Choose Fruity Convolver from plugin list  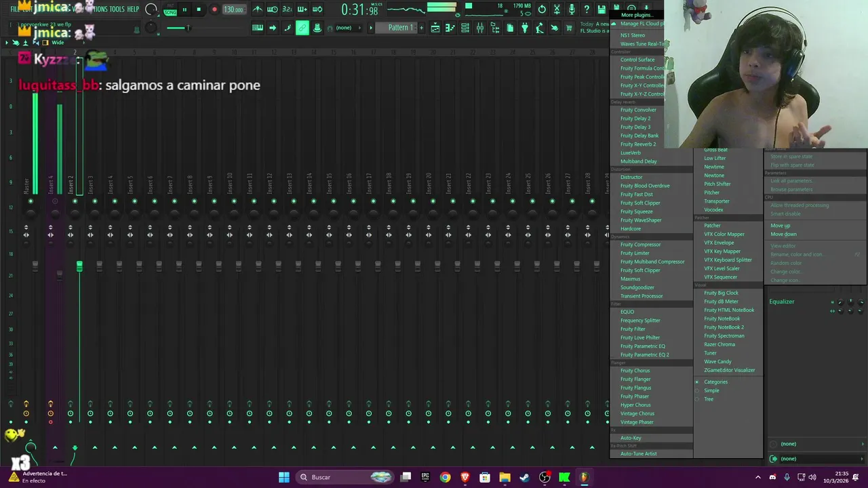click(x=638, y=110)
